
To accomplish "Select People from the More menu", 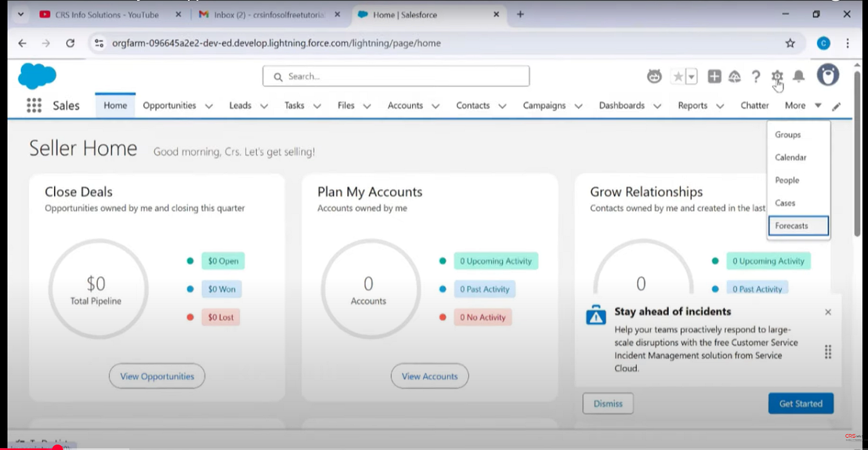I will click(799, 180).
